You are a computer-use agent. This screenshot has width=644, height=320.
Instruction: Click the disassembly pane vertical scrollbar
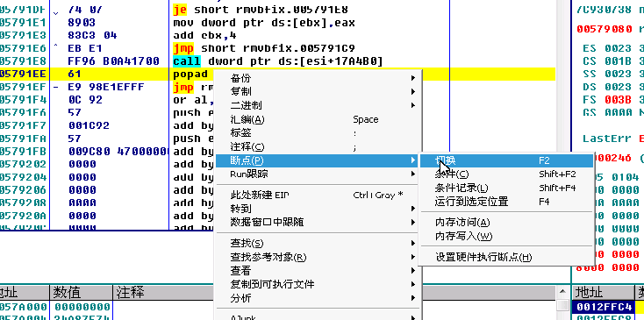[x=562, y=115]
